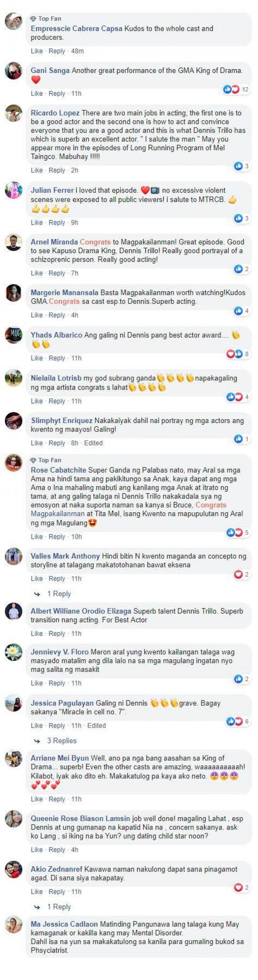Expand 1 Reply under Valles Mark Anthony
The width and height of the screenshot is (258, 980).
pos(59,593)
